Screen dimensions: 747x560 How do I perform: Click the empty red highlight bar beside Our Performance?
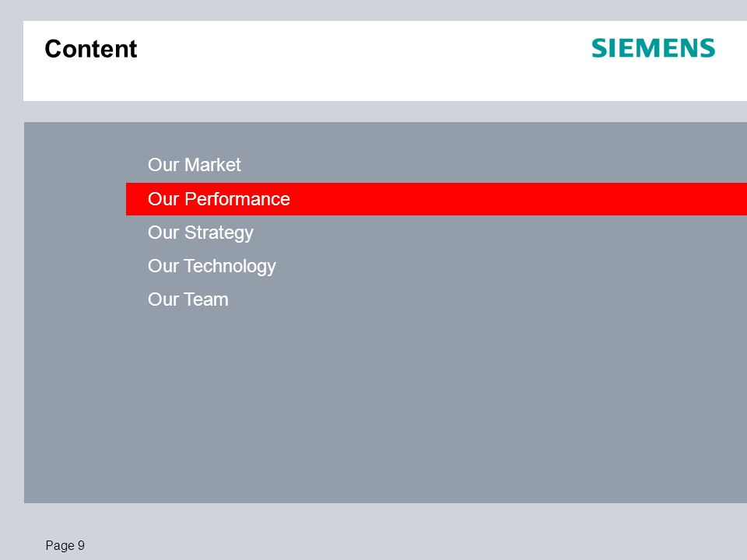click(x=518, y=199)
